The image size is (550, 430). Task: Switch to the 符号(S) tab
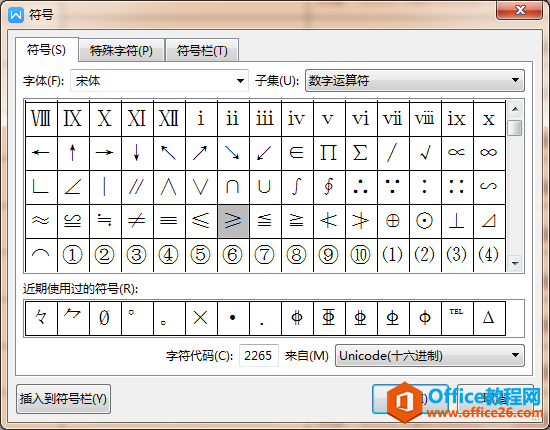pyautogui.click(x=46, y=50)
